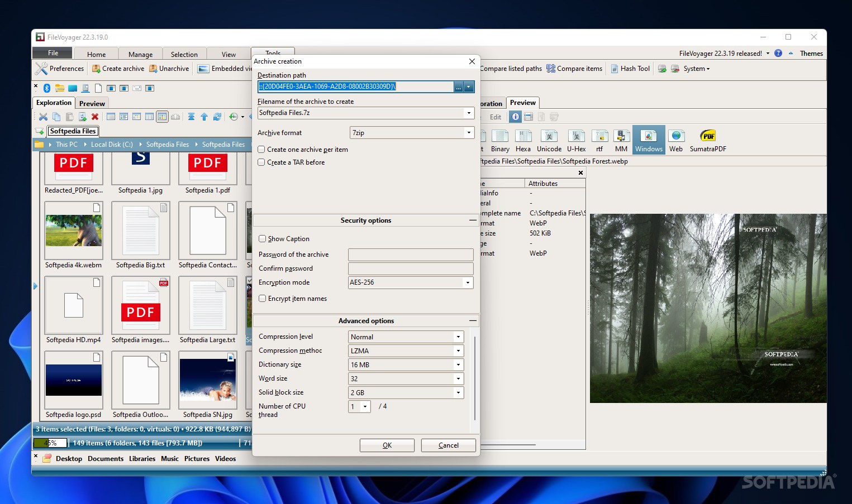Select the Binary viewer icon
Image resolution: width=852 pixels, height=504 pixels.
(x=500, y=140)
